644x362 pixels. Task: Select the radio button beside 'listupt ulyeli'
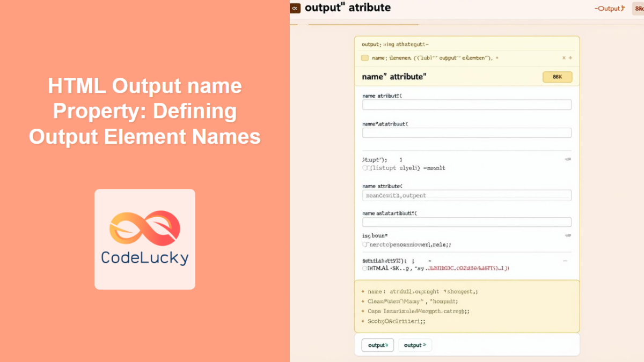[x=365, y=168]
